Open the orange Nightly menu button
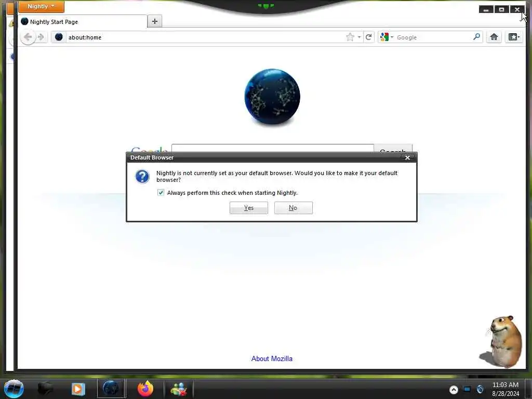This screenshot has height=399, width=532. tap(41, 6)
